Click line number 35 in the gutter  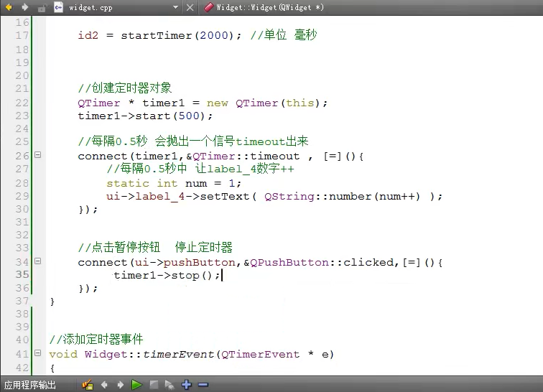pyautogui.click(x=22, y=274)
